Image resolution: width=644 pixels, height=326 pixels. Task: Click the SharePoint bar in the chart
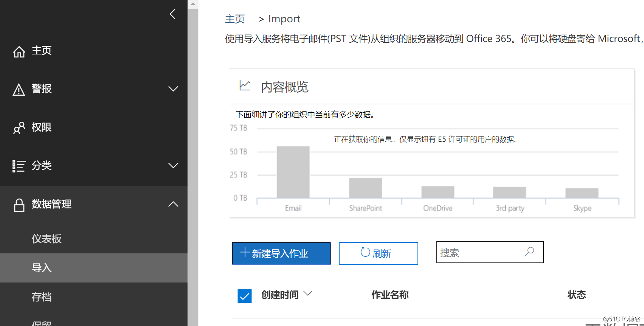[365, 188]
